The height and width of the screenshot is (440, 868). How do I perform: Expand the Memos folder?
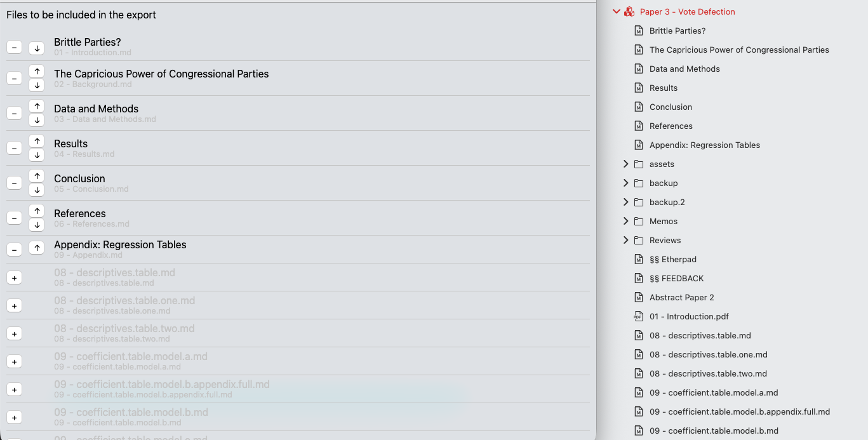[x=626, y=221]
